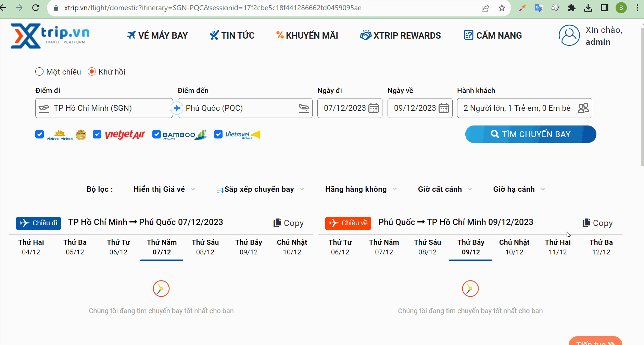Select return tab Thứ Ba 12/12

pos(601,247)
